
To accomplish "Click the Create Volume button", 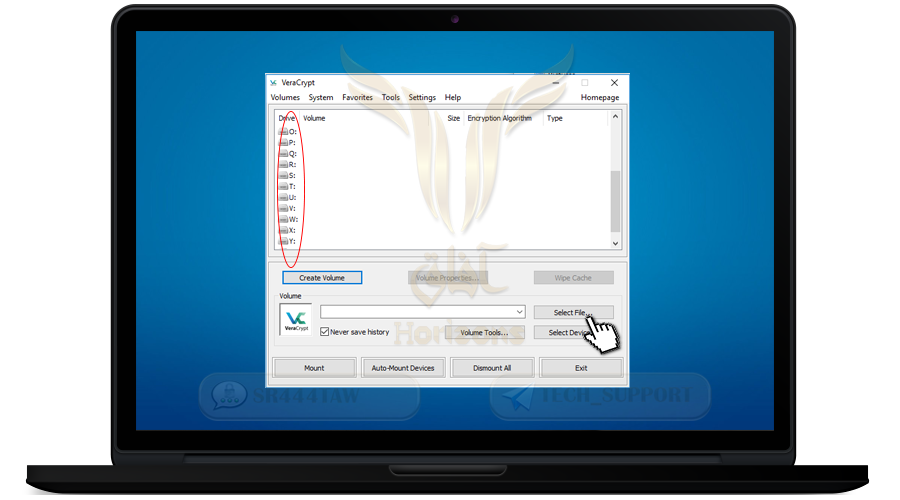I will (322, 278).
